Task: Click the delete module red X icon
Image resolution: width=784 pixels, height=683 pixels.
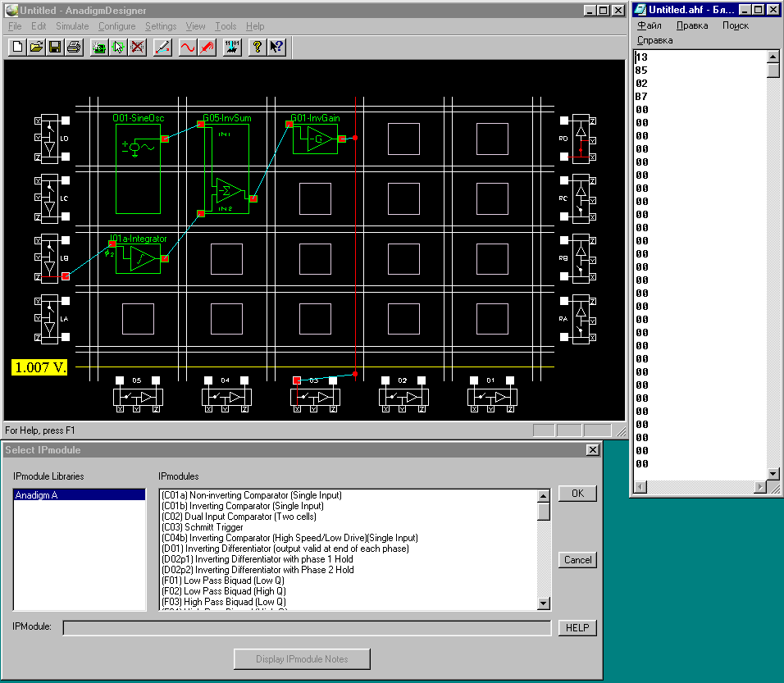Action: click(x=137, y=47)
